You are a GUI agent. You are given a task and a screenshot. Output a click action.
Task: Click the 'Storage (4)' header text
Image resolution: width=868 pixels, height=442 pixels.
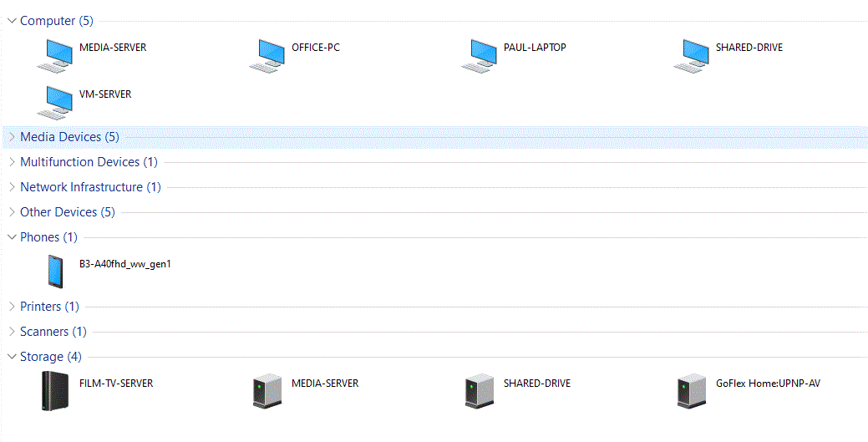pos(51,357)
